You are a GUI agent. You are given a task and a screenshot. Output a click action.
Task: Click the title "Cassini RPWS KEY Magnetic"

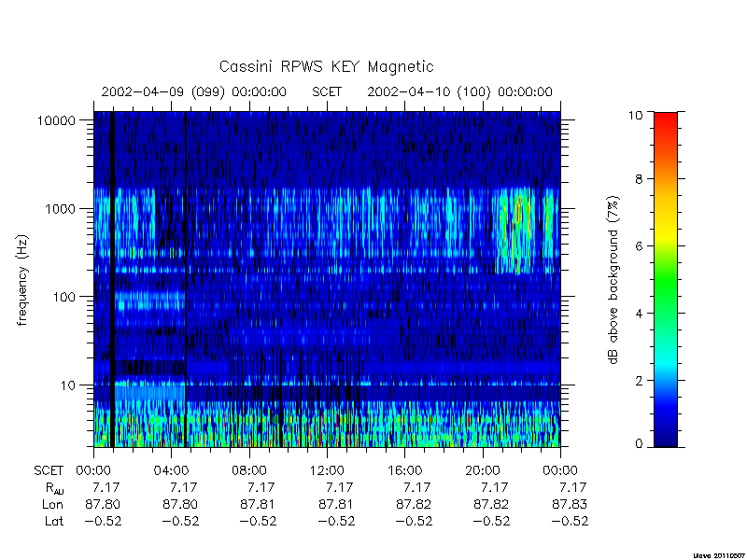click(326, 66)
